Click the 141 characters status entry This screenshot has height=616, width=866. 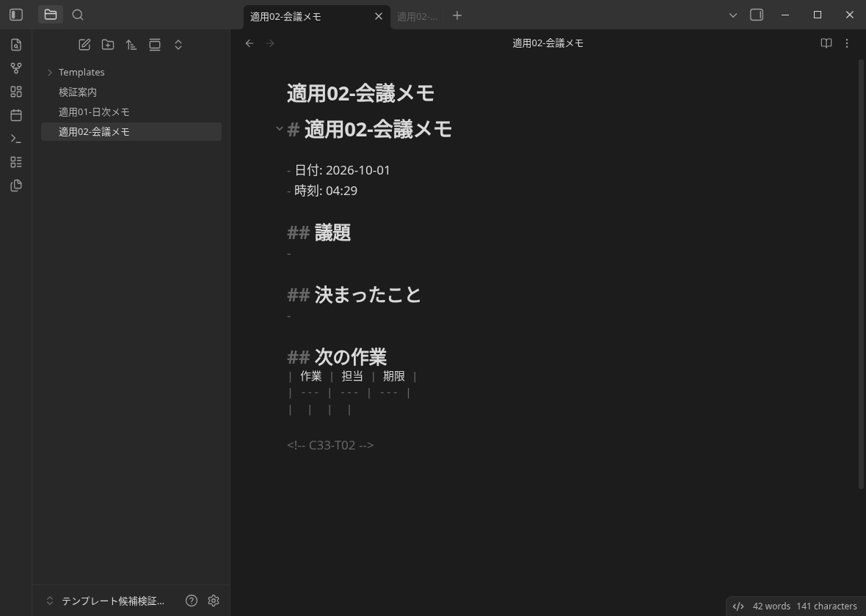click(826, 606)
